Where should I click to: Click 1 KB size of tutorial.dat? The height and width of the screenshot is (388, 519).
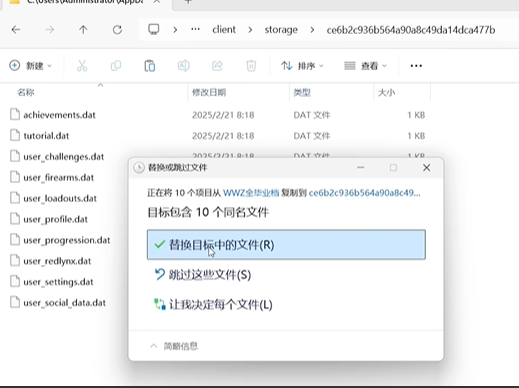(416, 136)
